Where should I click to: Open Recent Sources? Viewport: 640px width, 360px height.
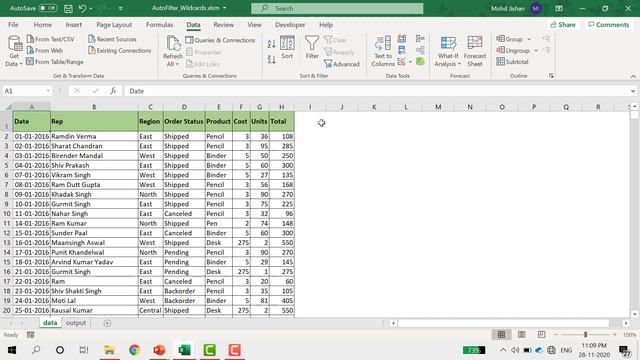coord(112,39)
